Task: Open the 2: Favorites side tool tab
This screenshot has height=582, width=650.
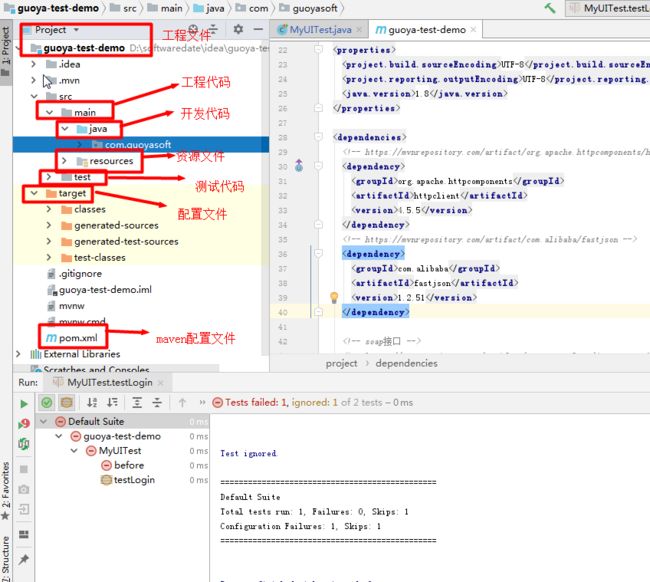Action: pyautogui.click(x=5, y=490)
